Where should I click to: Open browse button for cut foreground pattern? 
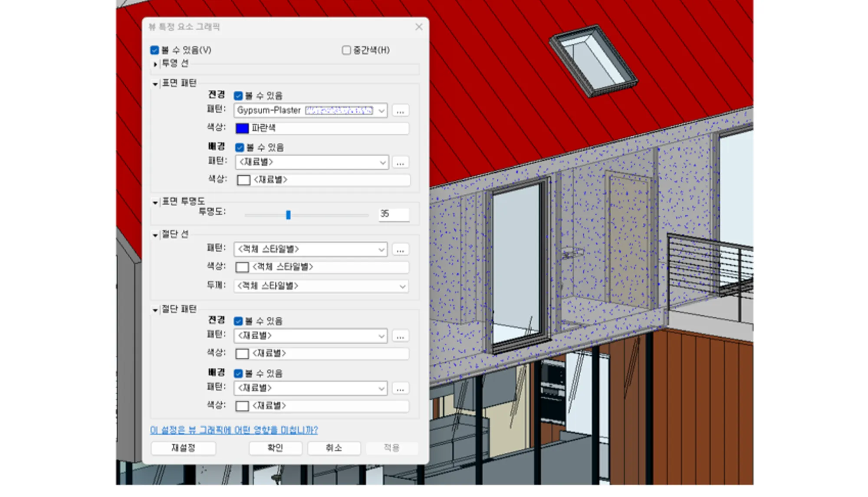[x=400, y=336]
